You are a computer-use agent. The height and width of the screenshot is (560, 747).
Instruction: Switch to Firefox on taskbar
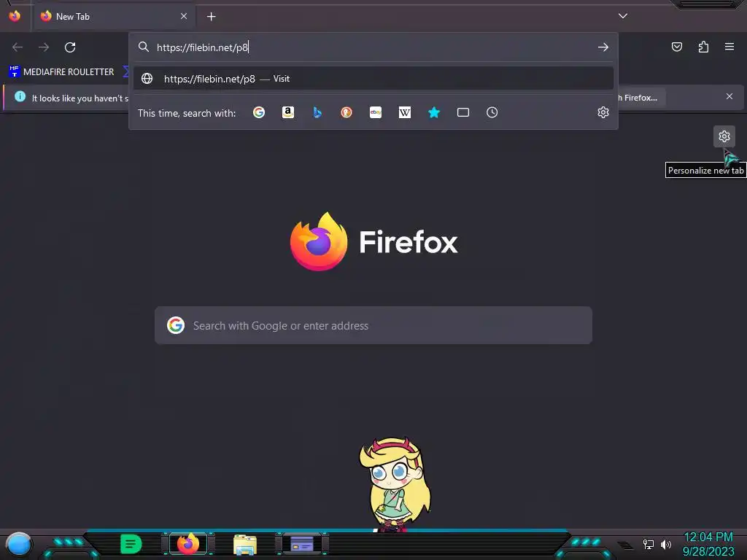coord(188,544)
